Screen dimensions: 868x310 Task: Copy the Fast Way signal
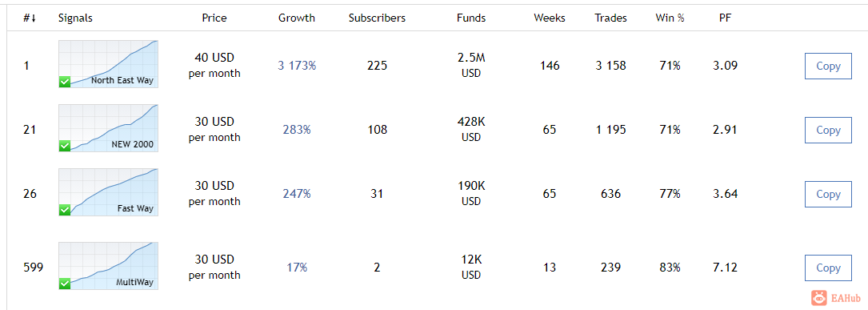coord(828,194)
